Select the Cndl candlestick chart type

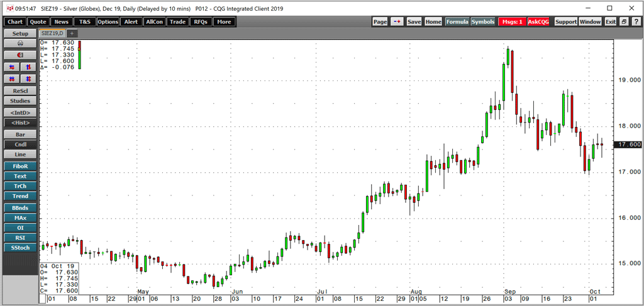[20, 145]
